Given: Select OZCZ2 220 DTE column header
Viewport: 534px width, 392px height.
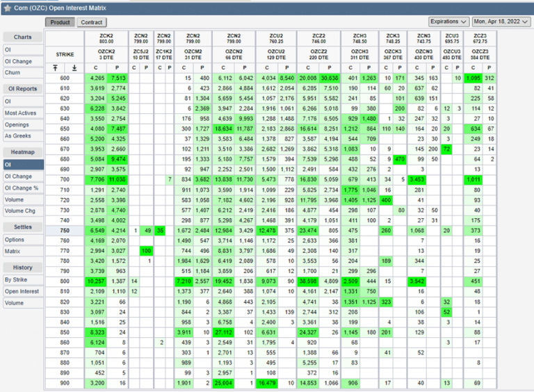Looking at the screenshot, I should point(318,54).
